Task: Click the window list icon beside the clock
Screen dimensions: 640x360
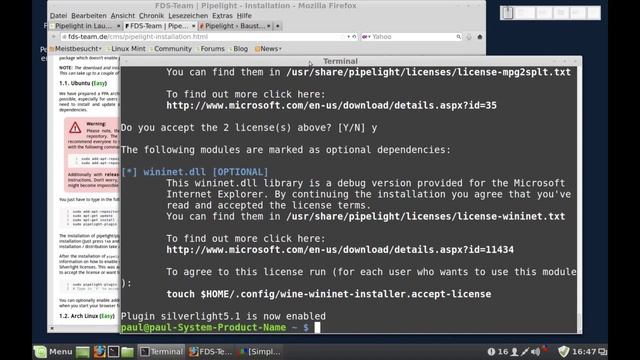Action: coord(602,351)
